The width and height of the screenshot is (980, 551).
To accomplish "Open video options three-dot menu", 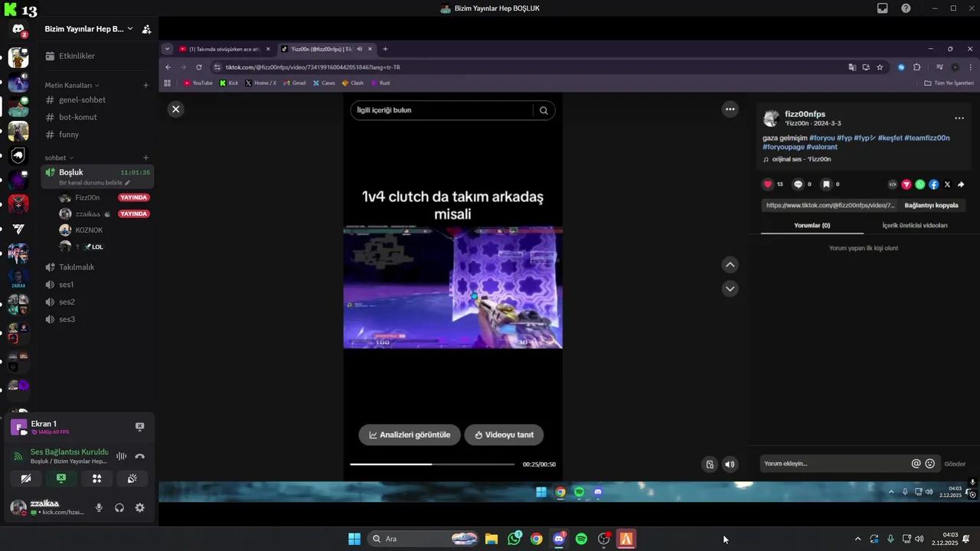I will coord(730,109).
